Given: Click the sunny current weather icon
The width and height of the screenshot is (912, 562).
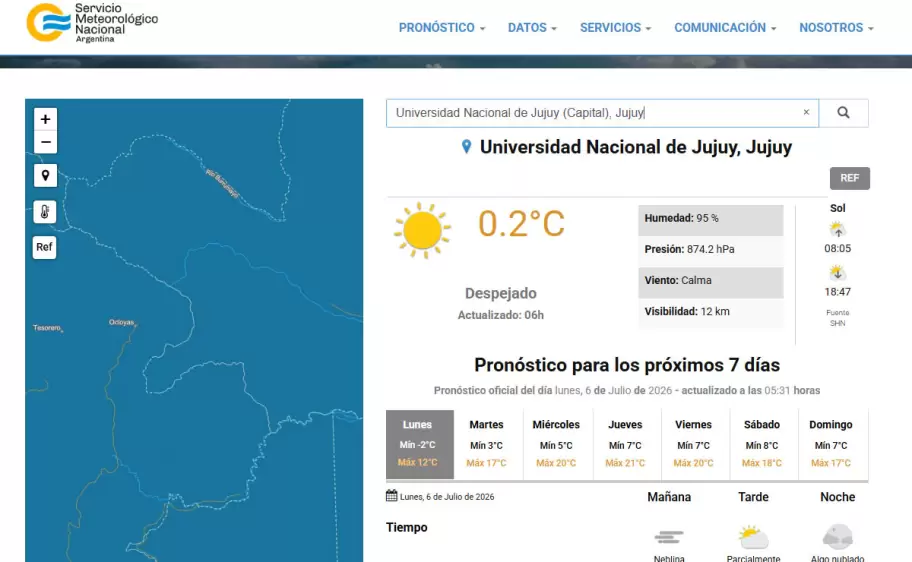Looking at the screenshot, I should click(x=422, y=230).
